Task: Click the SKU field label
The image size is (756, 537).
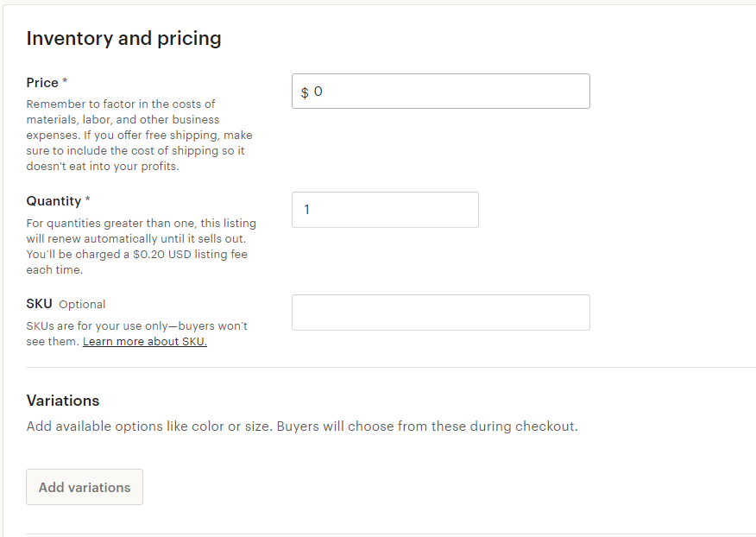Action: pos(40,304)
